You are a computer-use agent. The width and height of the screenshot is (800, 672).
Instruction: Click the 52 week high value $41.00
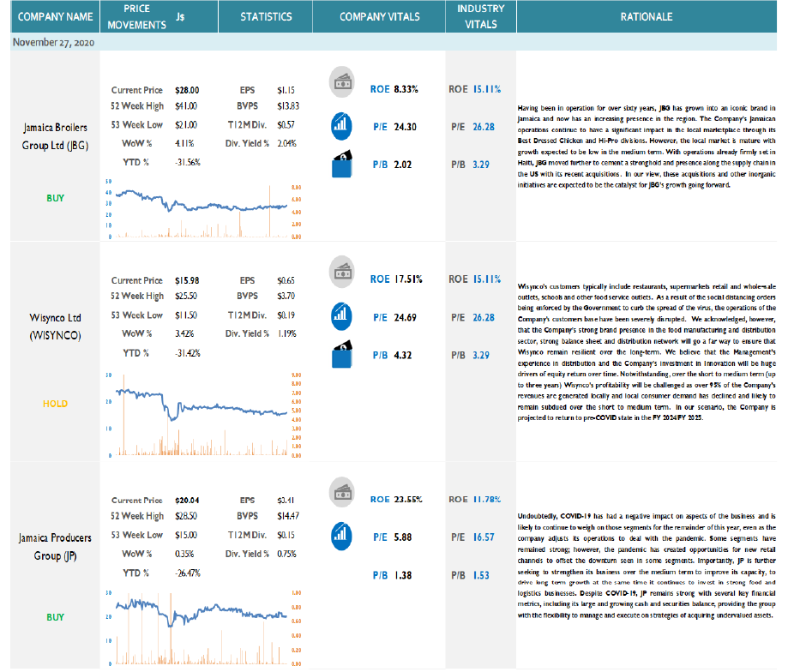186,106
